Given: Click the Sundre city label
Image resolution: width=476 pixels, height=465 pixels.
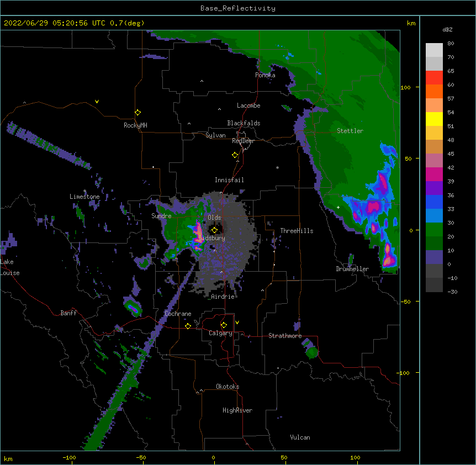Looking at the screenshot, I should [161, 216].
